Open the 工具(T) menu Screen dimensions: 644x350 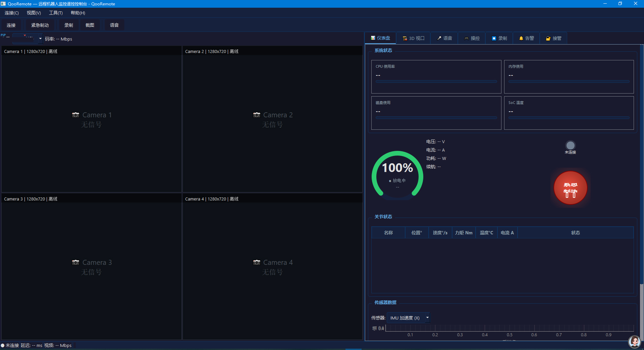(56, 13)
